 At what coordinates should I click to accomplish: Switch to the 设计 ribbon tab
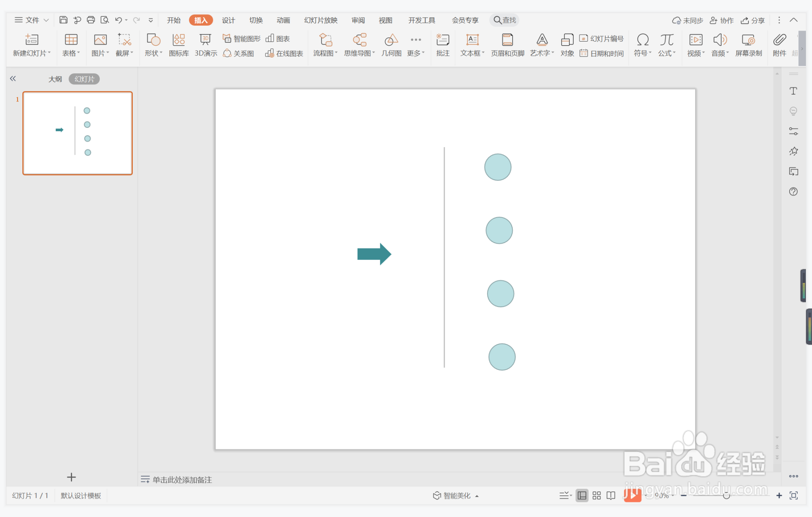[x=228, y=20]
